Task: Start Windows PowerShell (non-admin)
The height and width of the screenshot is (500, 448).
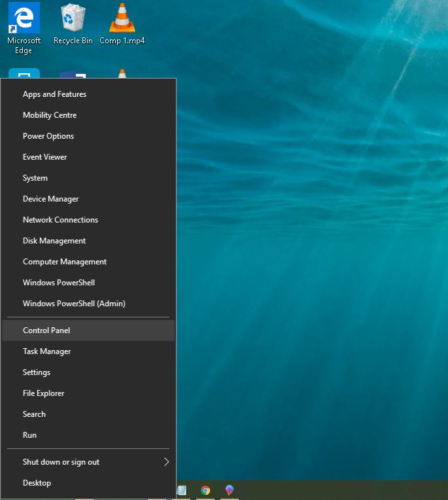Action: (x=88, y=283)
